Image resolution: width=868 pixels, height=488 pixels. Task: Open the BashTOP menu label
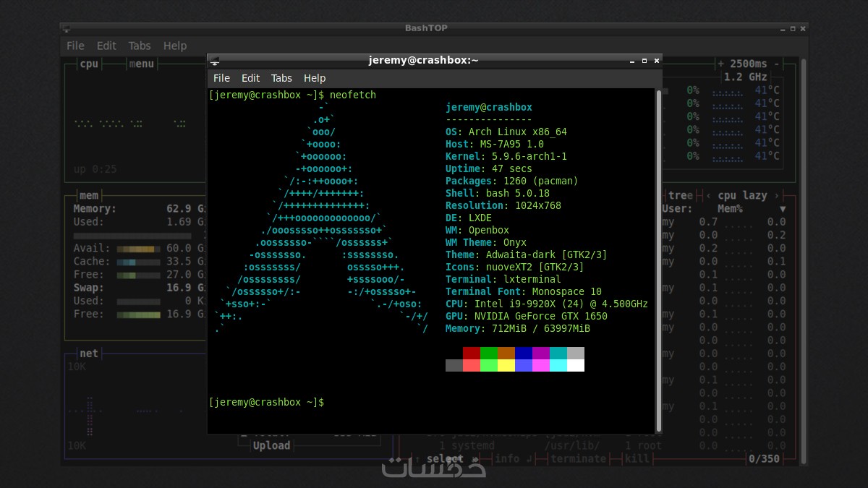pos(141,64)
